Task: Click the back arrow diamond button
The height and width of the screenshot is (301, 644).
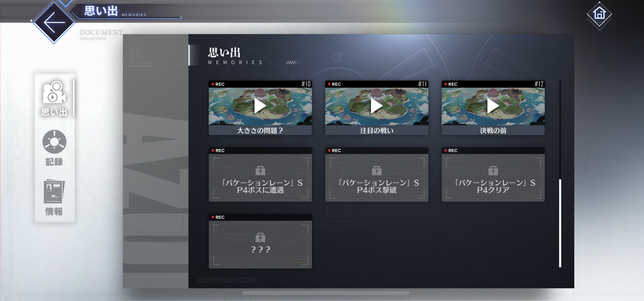Action: 54,22
